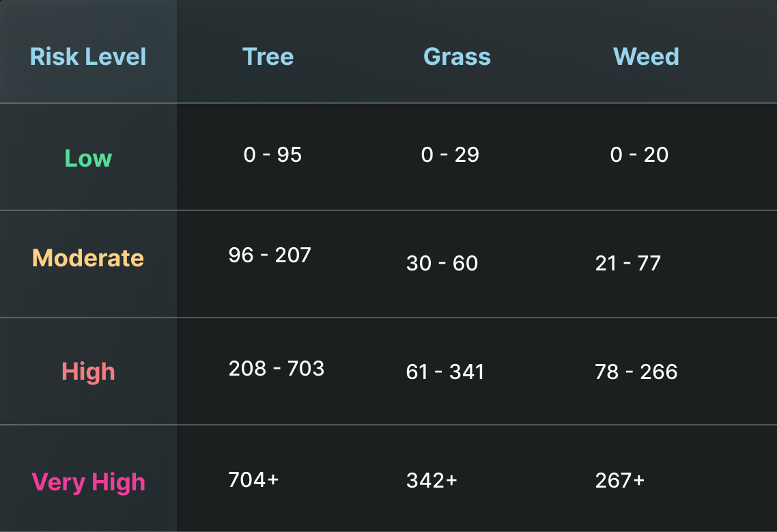This screenshot has width=777, height=532.
Task: Select Tree low range 0 - 95
Action: point(272,155)
